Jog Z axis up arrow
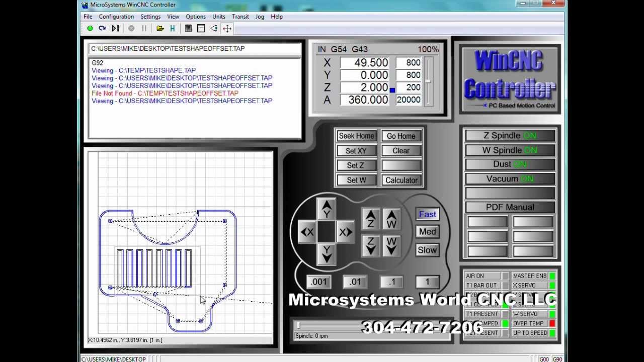This screenshot has height=362, width=644. 371,219
